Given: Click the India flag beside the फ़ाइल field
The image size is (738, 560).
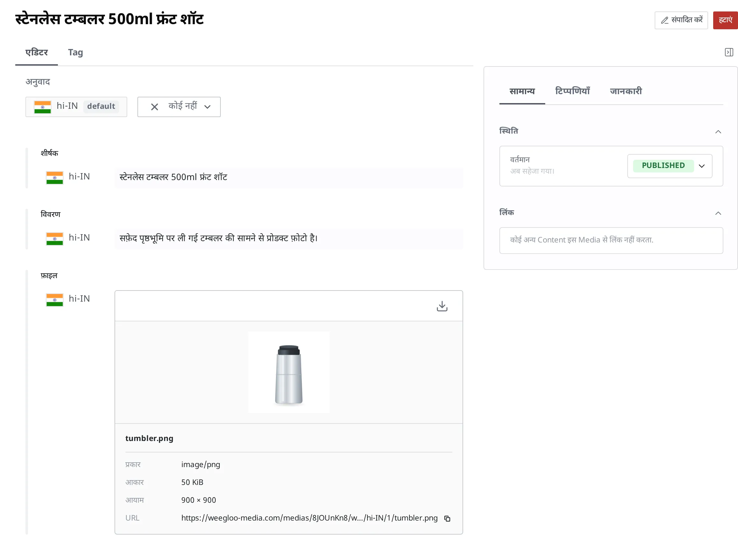Looking at the screenshot, I should (x=55, y=300).
